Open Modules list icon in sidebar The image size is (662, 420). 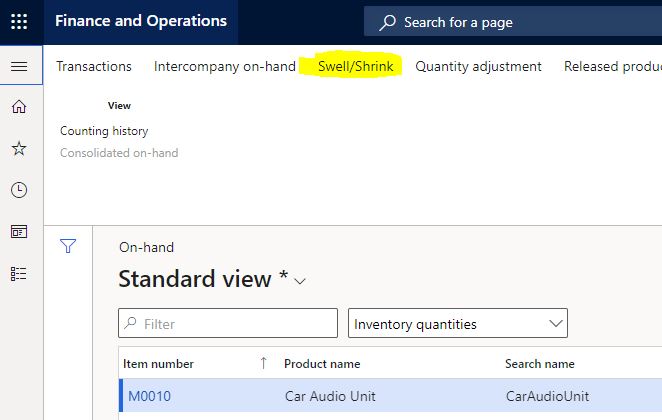pyautogui.click(x=19, y=274)
